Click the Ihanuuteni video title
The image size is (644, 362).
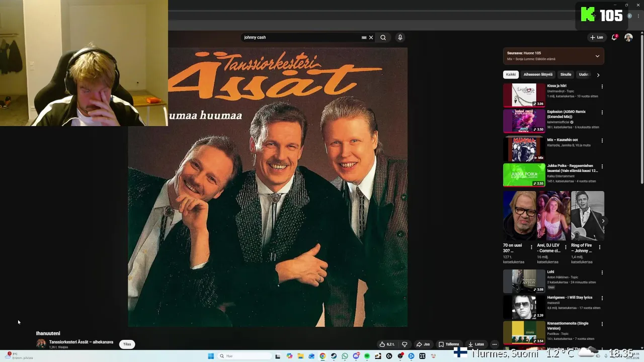pyautogui.click(x=48, y=333)
